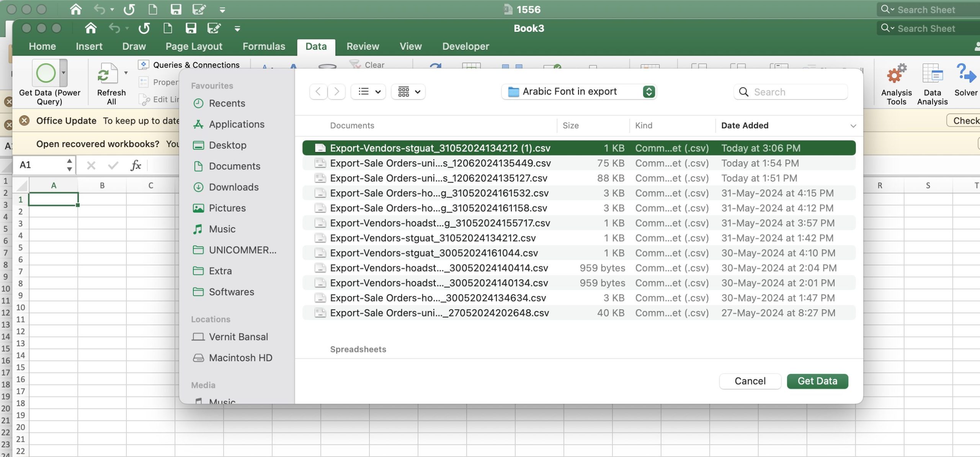The height and width of the screenshot is (457, 980).
Task: Click the Home icon in Book3 title bar
Action: [x=91, y=28]
